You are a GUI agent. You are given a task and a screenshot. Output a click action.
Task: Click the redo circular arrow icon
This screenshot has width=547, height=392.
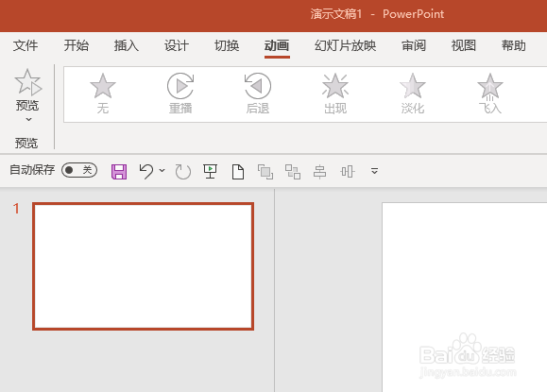point(182,172)
